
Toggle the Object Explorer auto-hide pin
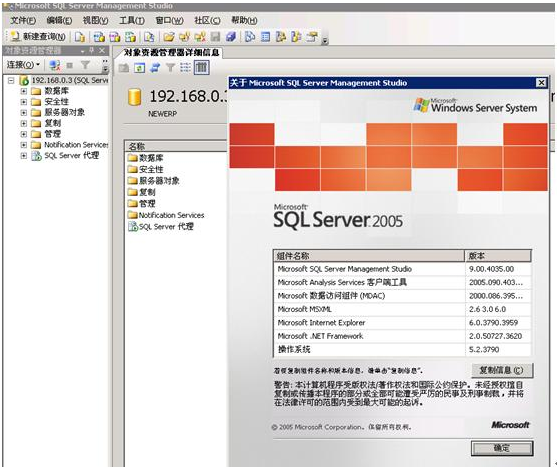point(92,50)
